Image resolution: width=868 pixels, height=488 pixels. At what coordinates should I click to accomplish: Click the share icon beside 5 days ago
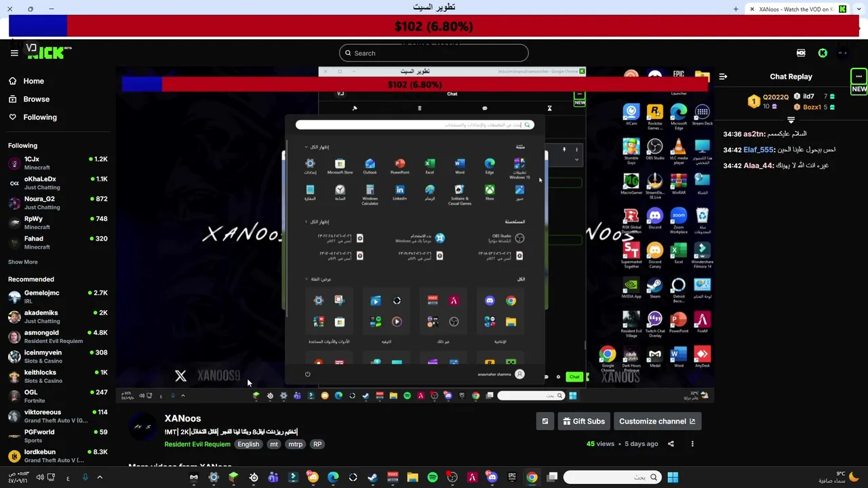(671, 444)
